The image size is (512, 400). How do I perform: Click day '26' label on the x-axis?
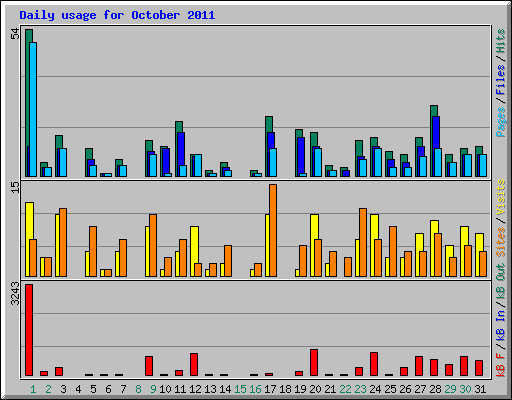pyautogui.click(x=405, y=389)
